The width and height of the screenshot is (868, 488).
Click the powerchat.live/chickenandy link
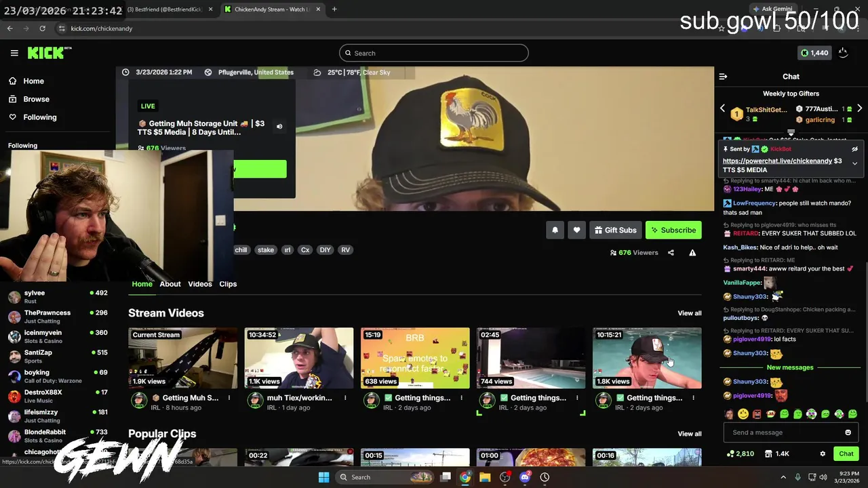(x=777, y=161)
